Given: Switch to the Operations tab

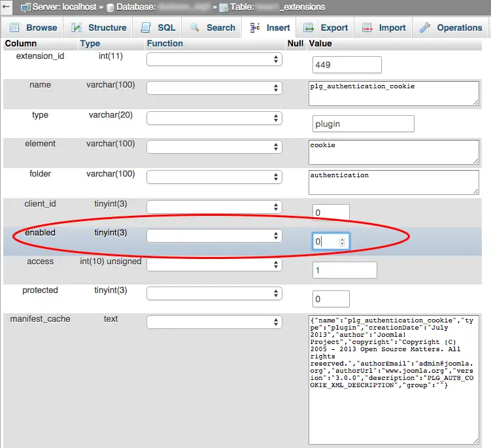Looking at the screenshot, I should point(450,27).
